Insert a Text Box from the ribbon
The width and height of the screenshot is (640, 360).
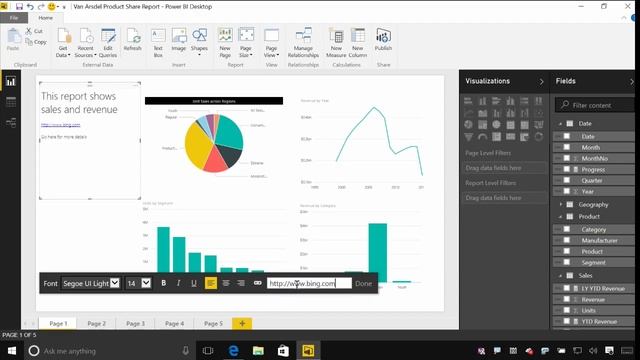coord(158,42)
